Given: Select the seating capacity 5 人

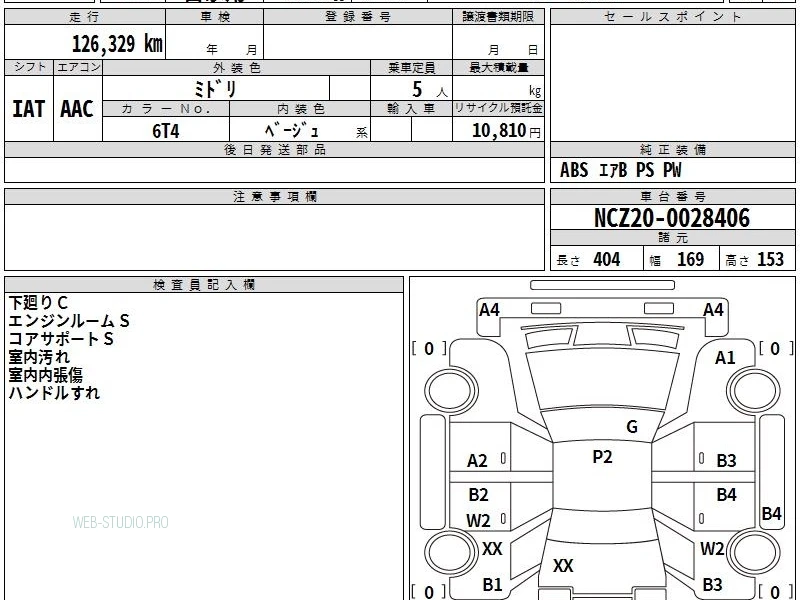Looking at the screenshot, I should 430,90.
